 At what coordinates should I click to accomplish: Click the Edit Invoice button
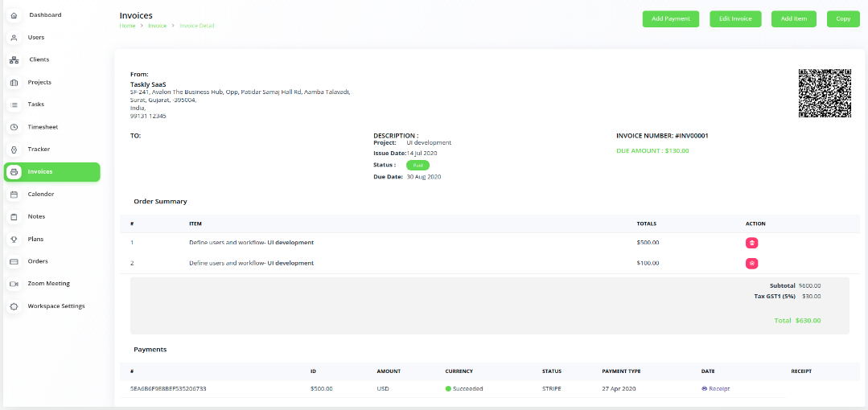735,18
